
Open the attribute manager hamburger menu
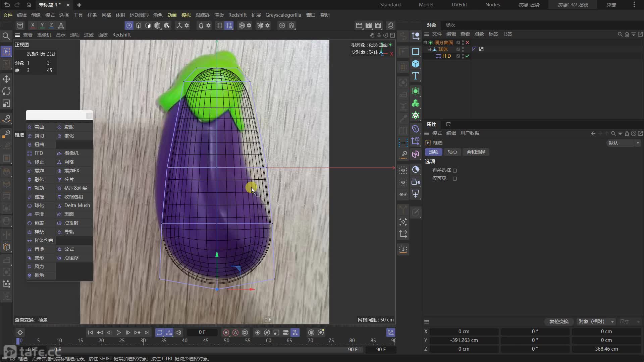tap(427, 133)
